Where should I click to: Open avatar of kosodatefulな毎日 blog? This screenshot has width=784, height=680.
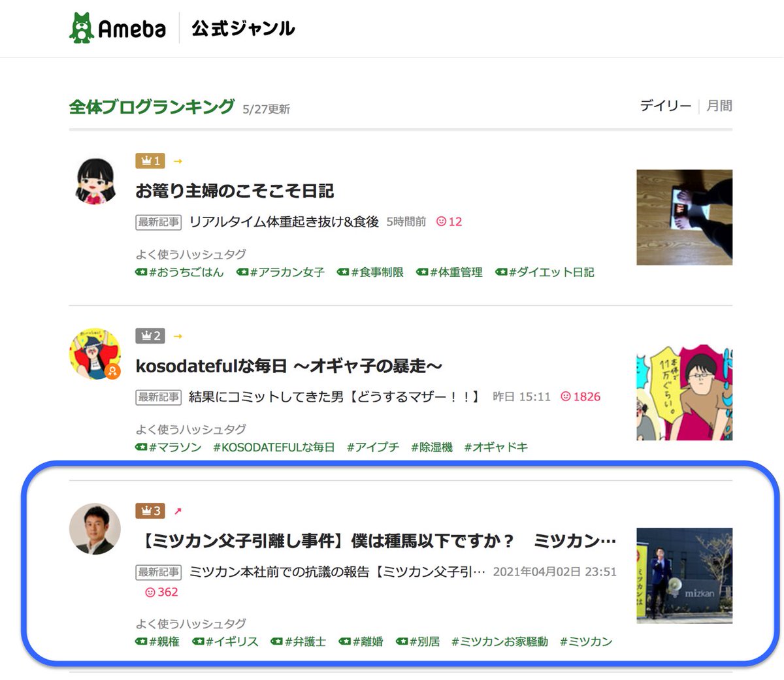(95, 353)
